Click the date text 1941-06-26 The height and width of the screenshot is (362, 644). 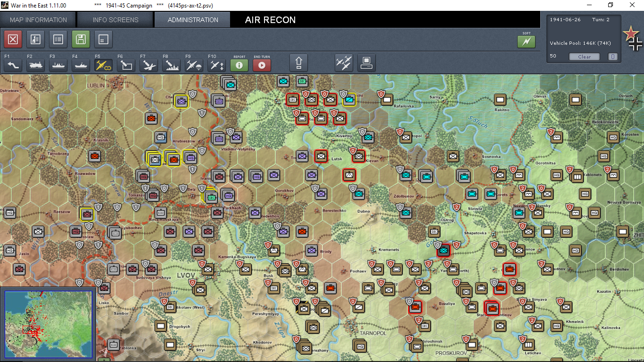(x=565, y=20)
